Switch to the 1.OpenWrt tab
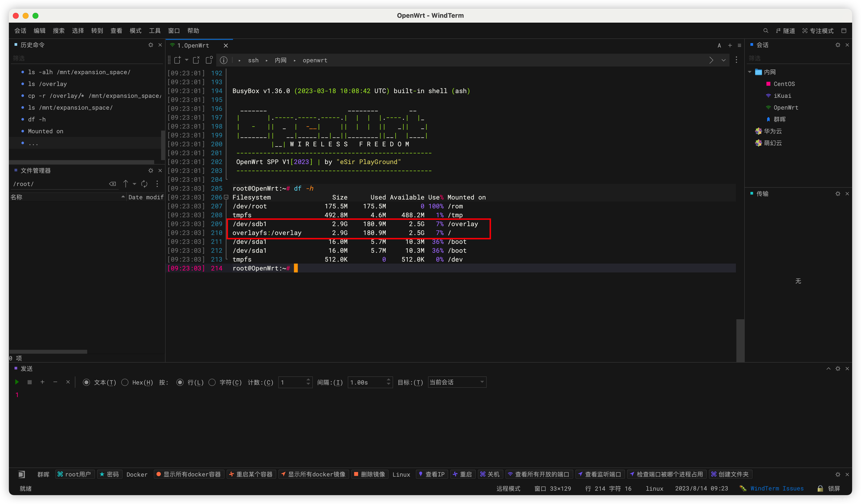Viewport: 861px width, 504px height. pos(193,45)
